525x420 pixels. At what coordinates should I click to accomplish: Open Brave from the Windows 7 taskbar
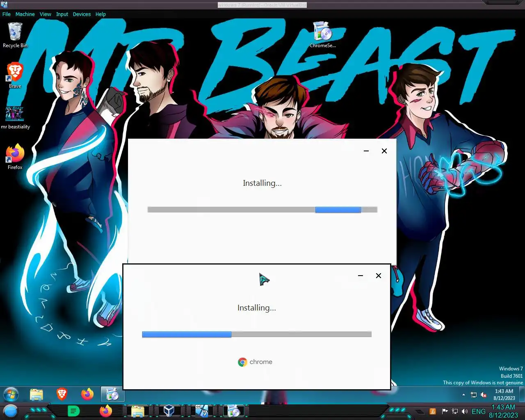(62, 394)
